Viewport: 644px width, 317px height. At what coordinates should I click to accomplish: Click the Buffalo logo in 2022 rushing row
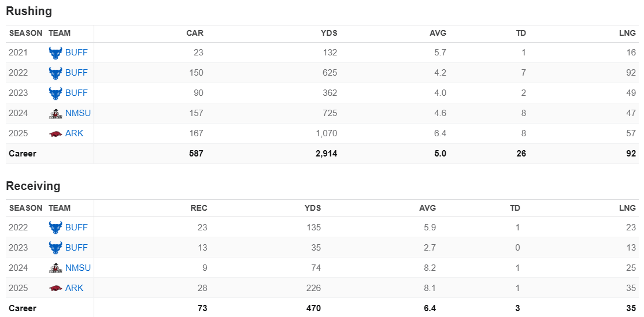pos(55,73)
